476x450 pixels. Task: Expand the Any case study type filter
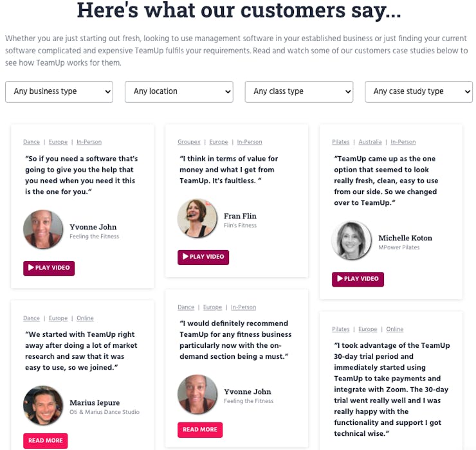[419, 91]
